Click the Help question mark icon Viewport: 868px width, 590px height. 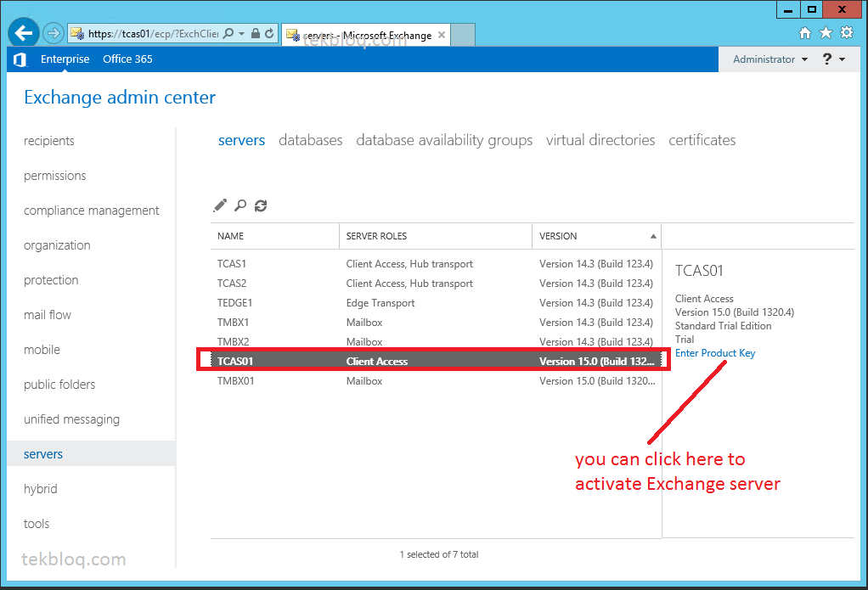(x=827, y=59)
